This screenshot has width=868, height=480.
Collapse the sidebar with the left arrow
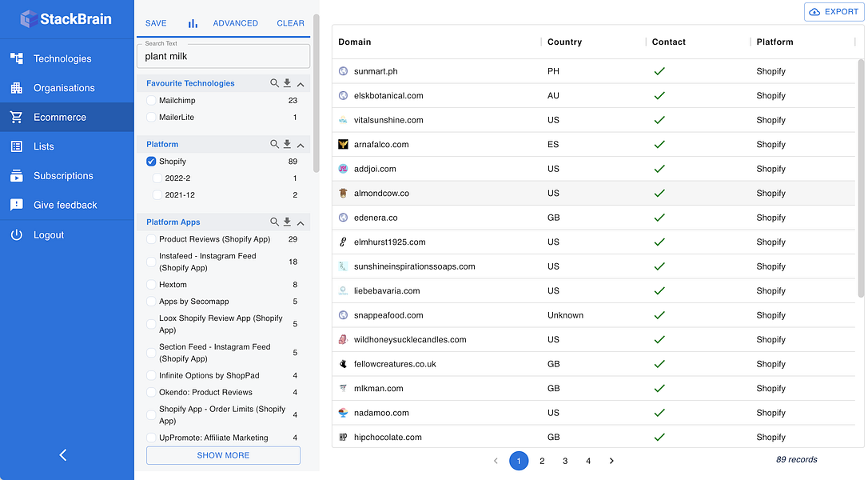pos(63,455)
